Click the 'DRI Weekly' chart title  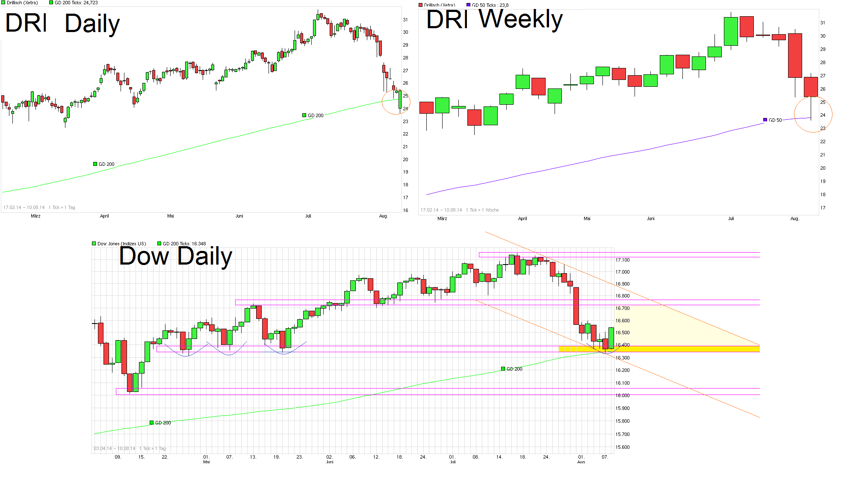(x=494, y=19)
